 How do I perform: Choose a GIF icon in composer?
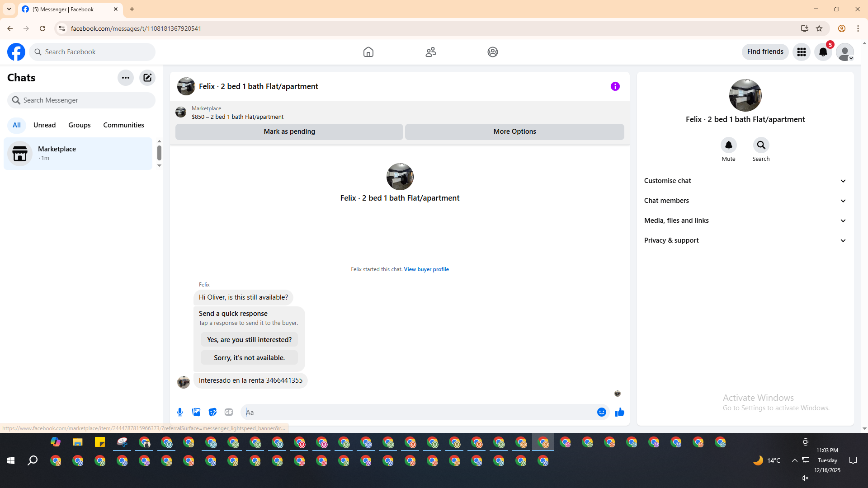tap(229, 412)
